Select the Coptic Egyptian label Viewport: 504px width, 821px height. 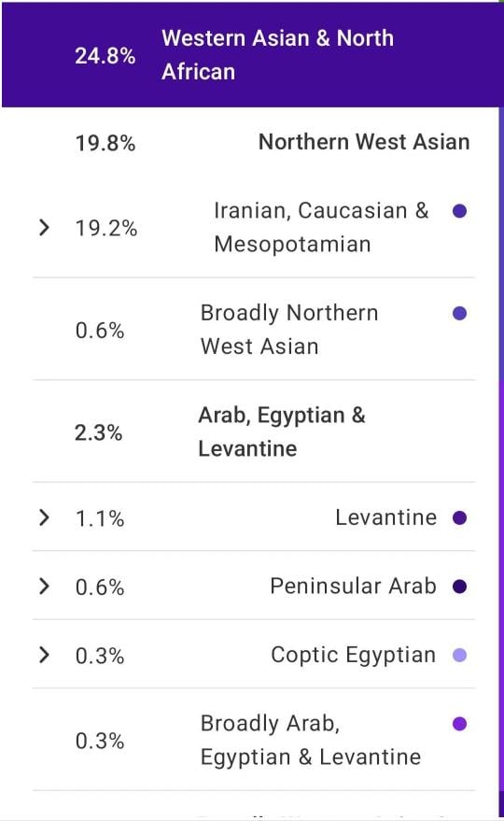[x=353, y=655]
